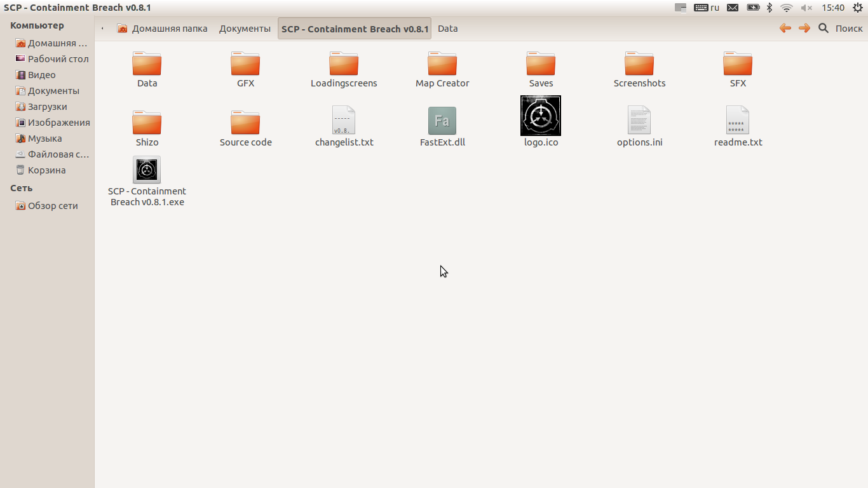This screenshot has height=488, width=868.
Task: Open Загрузки in the sidebar
Action: pyautogui.click(x=41, y=107)
